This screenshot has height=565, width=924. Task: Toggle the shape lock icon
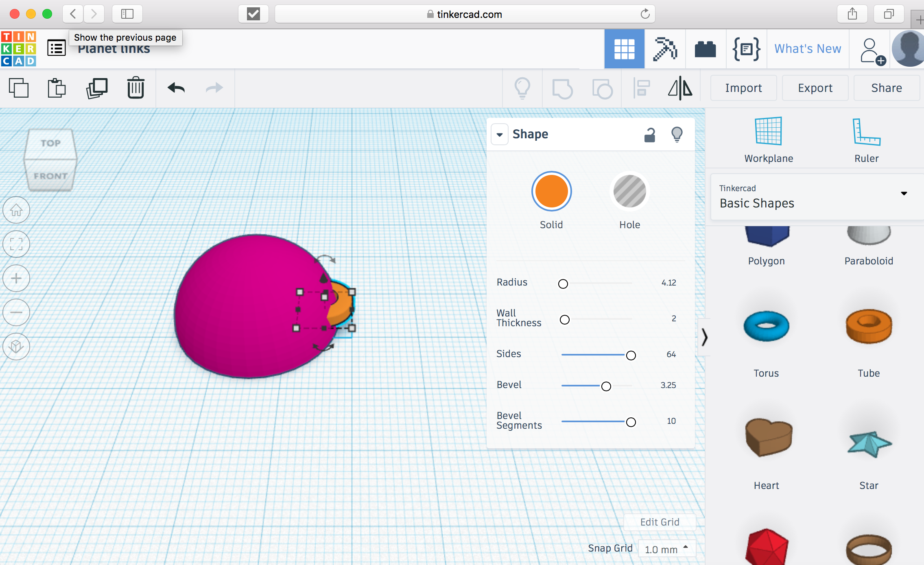click(649, 134)
